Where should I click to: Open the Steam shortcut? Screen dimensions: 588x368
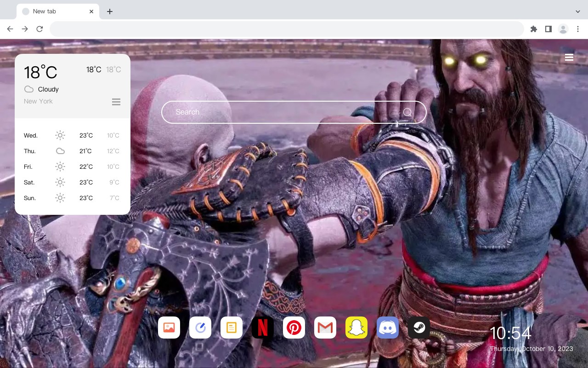[419, 328]
